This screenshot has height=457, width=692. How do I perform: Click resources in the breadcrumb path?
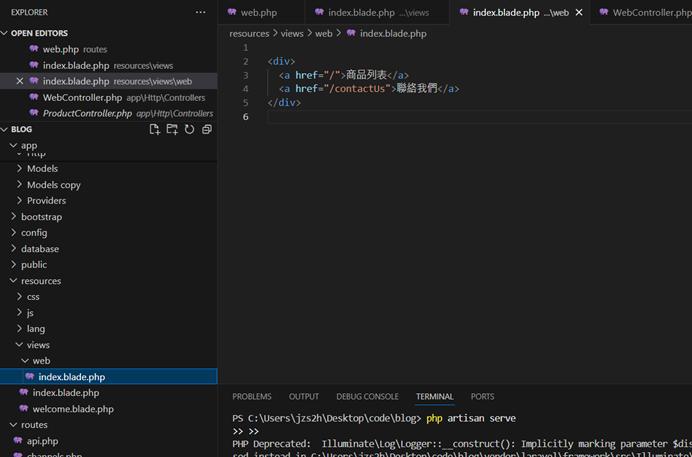point(249,34)
